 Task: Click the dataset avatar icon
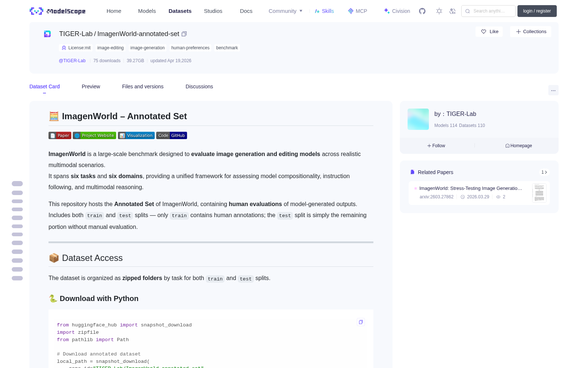click(x=47, y=34)
